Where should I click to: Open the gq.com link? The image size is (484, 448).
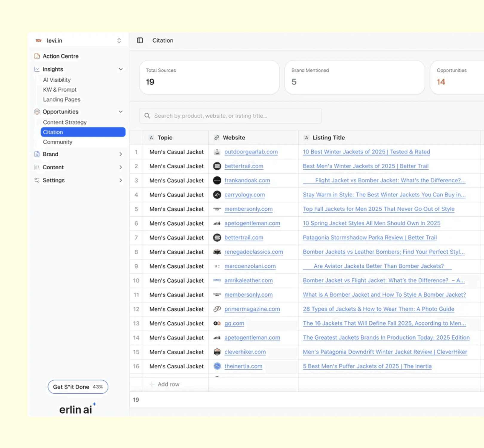point(234,323)
